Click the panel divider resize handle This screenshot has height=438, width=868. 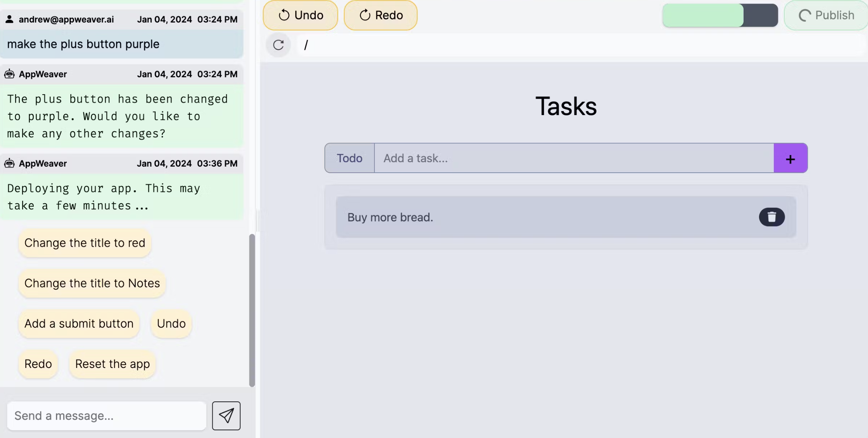(258, 221)
